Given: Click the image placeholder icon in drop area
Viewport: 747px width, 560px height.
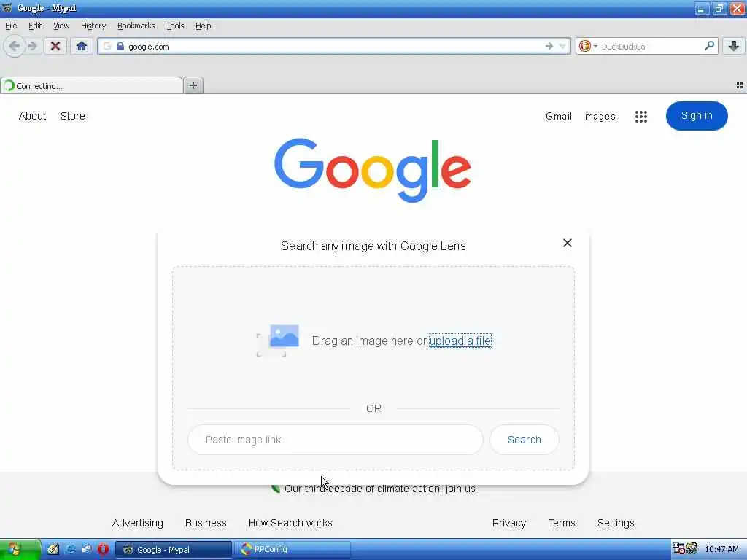Looking at the screenshot, I should point(278,341).
